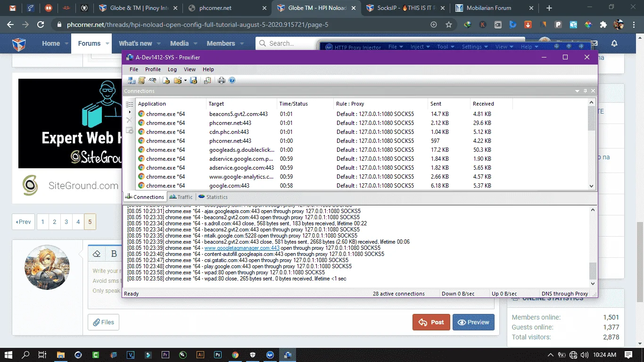Image resolution: width=644 pixels, height=362 pixels.
Task: Sort by the Time/Status column header
Action: 305,104
